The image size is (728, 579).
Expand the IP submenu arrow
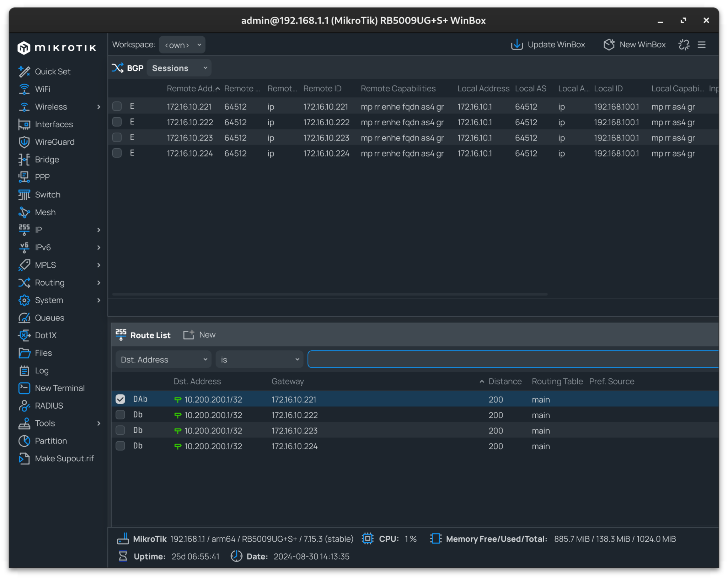(x=99, y=230)
